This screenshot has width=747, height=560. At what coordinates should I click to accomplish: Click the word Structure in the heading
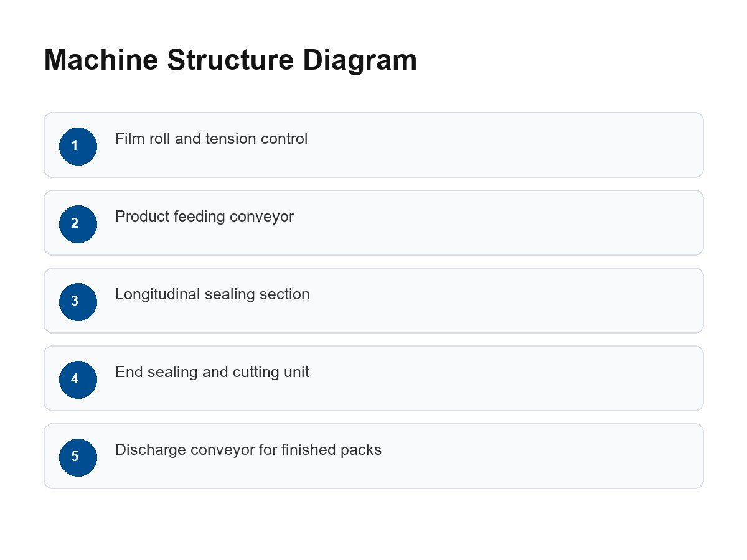click(230, 61)
